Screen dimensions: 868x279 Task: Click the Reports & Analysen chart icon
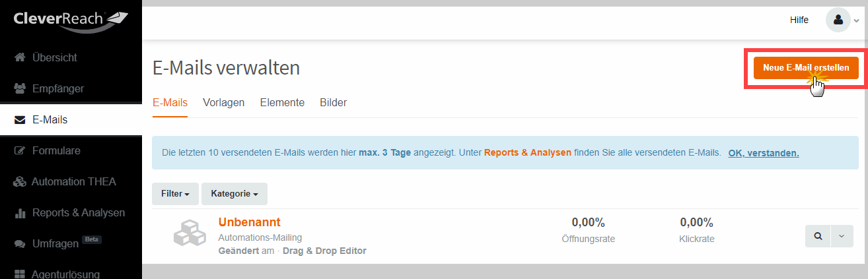(x=20, y=213)
